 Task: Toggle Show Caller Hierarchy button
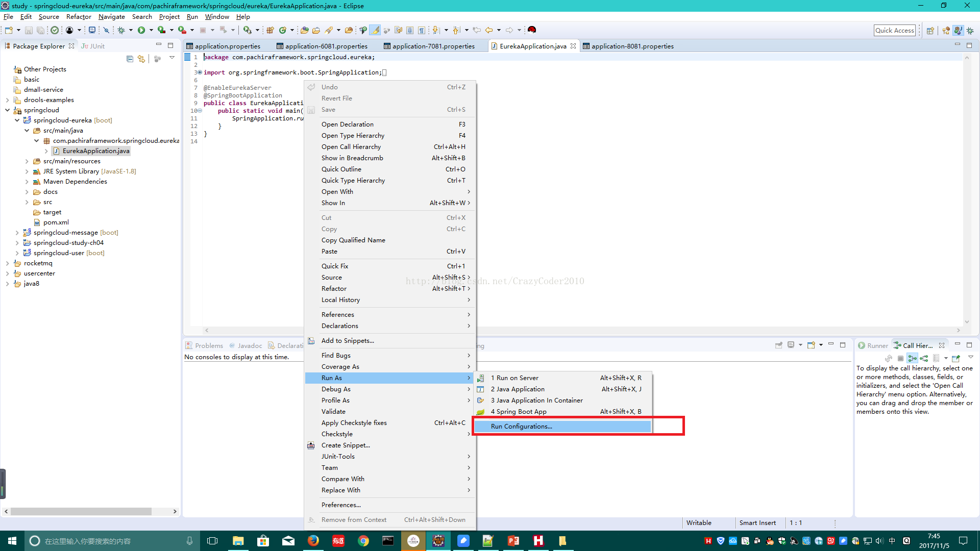pos(912,358)
